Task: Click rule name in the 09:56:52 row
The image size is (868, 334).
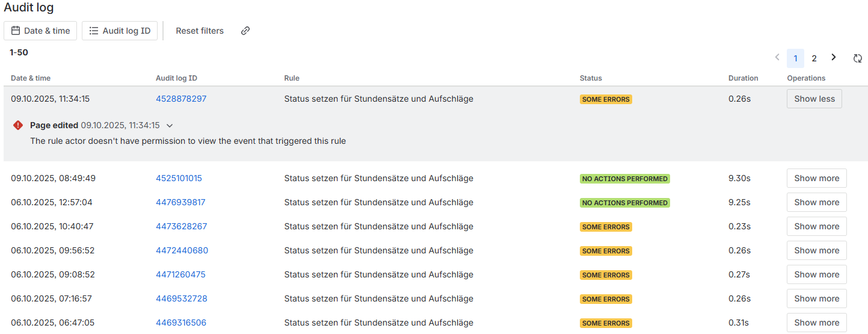Action: pos(378,250)
